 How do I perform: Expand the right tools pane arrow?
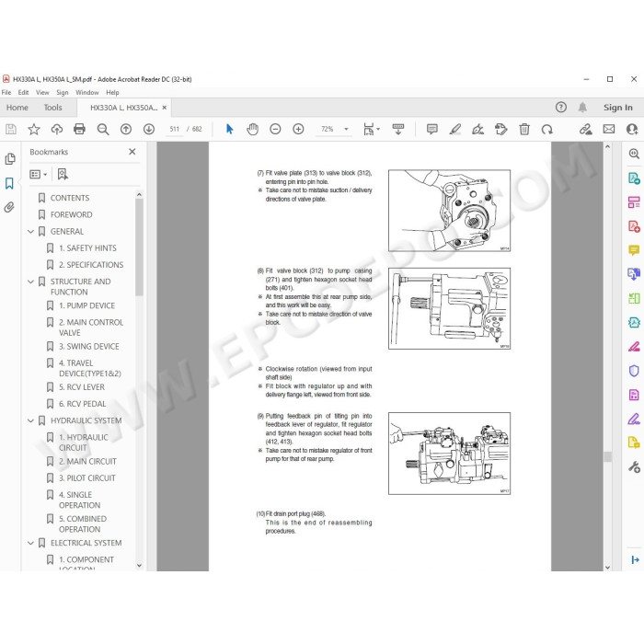635,559
